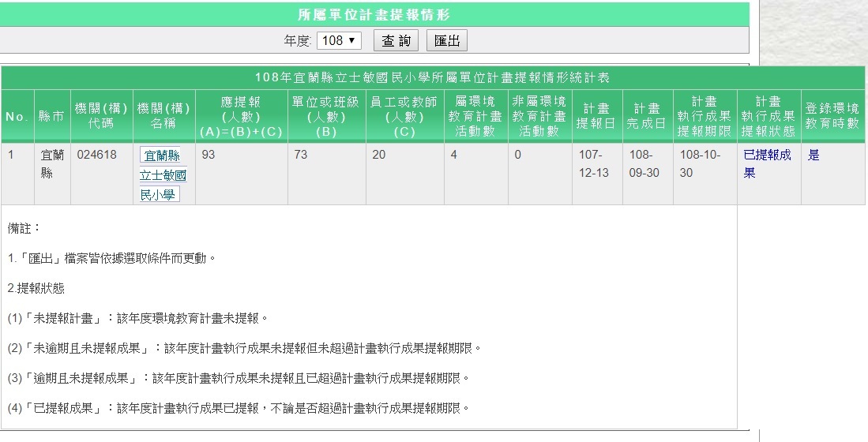Screen dimensions: 868x442
Task: Select the 機關(構)名稱 column header
Action: point(163,116)
